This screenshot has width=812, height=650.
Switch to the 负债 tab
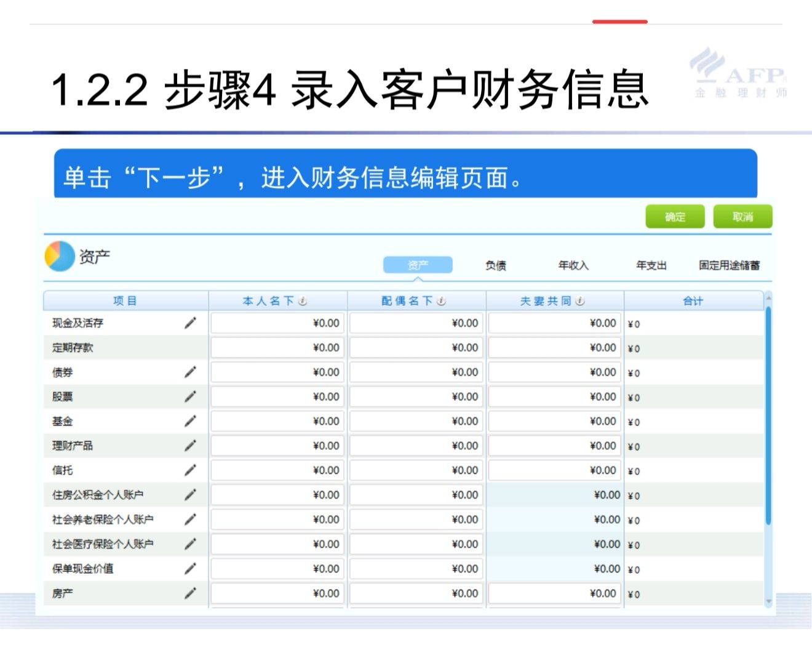(x=495, y=265)
